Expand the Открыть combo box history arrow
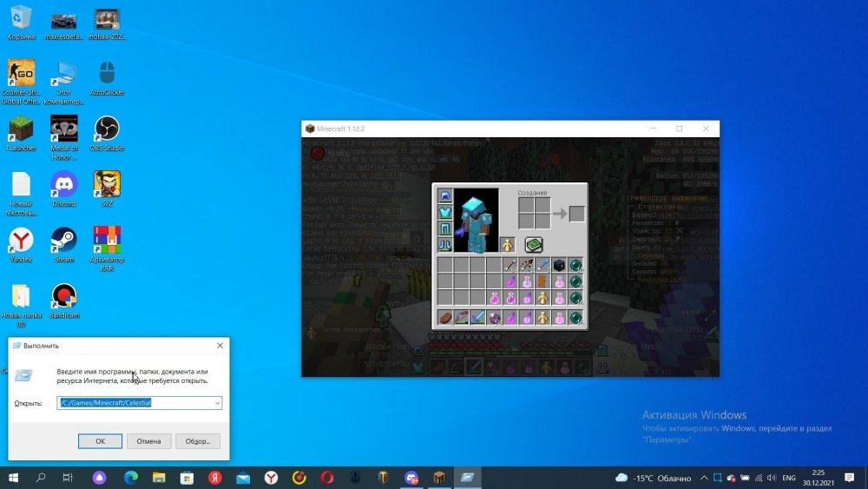The width and height of the screenshot is (868, 489). coord(218,403)
